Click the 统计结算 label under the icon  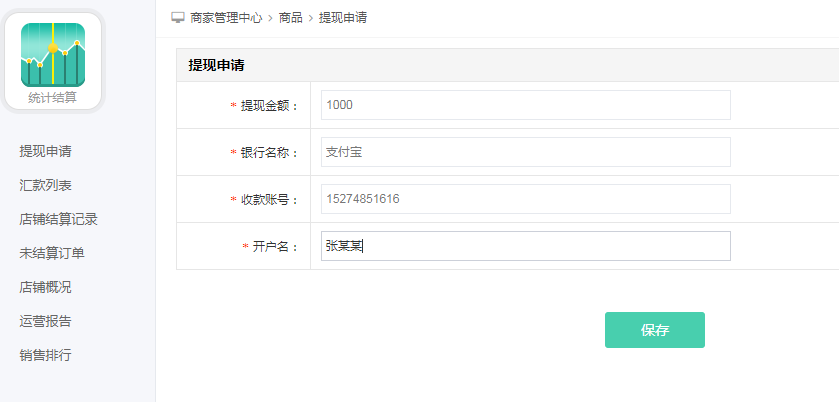click(53, 98)
